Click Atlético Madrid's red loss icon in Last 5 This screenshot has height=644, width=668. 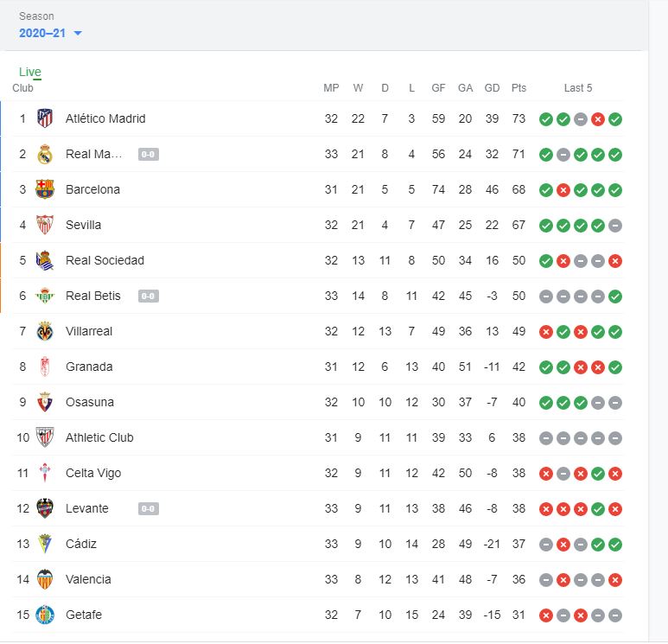pos(598,119)
